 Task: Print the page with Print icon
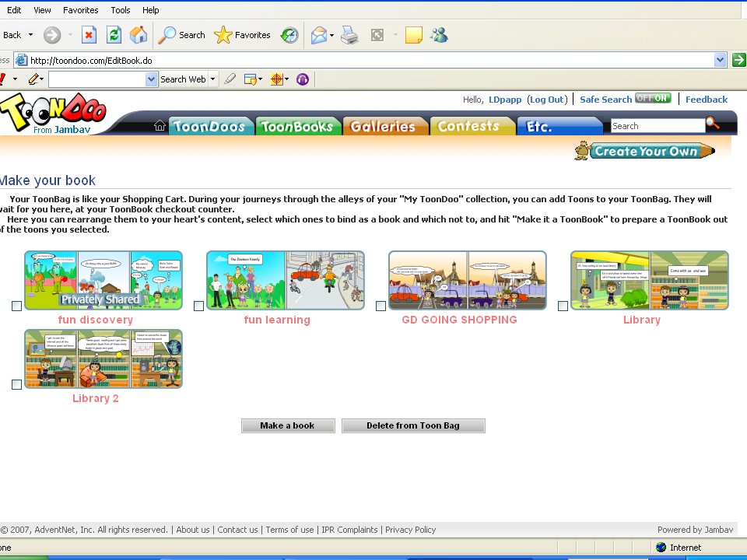click(x=349, y=35)
